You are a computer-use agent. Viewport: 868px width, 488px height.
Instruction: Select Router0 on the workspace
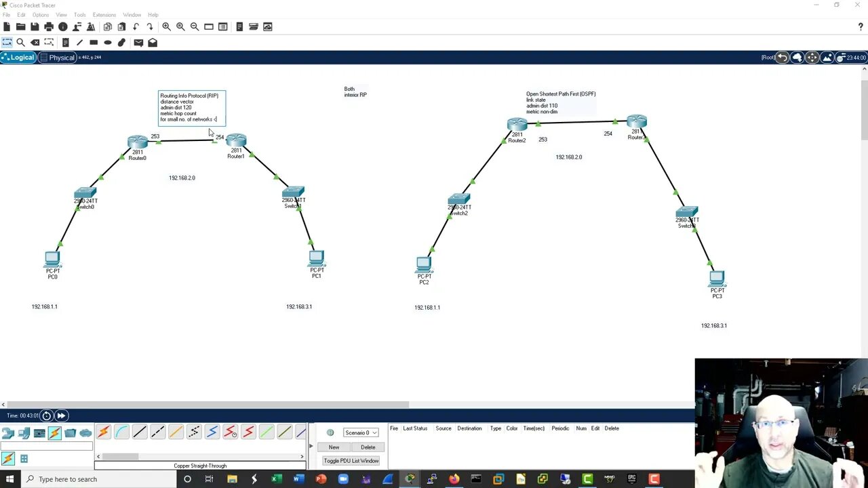coord(138,142)
